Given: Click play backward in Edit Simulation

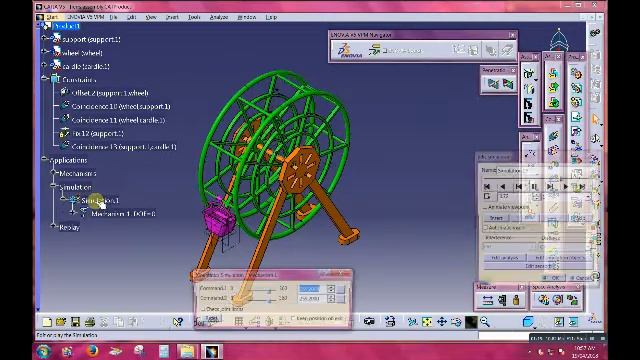Looking at the screenshot, I should pyautogui.click(x=503, y=187).
